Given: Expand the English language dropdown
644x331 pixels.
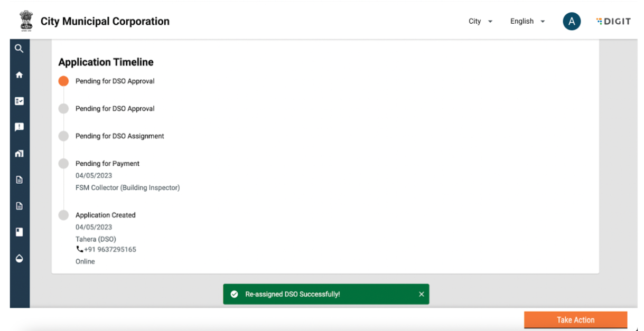Looking at the screenshot, I should (527, 22).
